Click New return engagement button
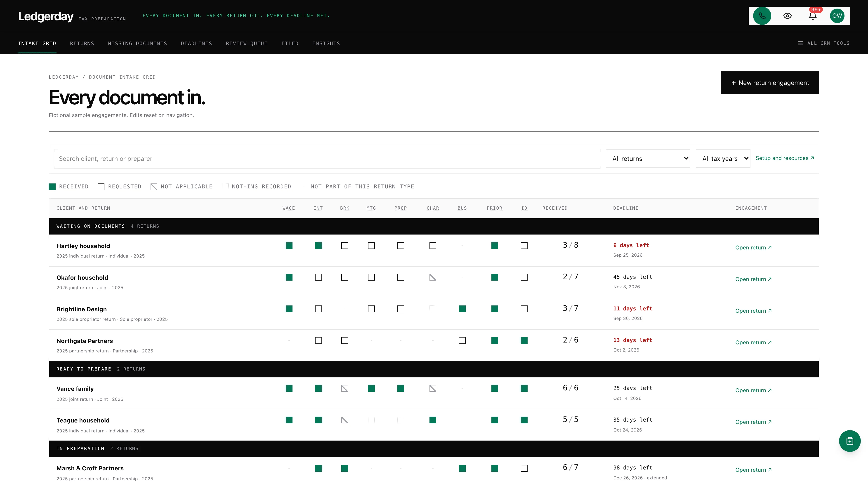 (770, 82)
